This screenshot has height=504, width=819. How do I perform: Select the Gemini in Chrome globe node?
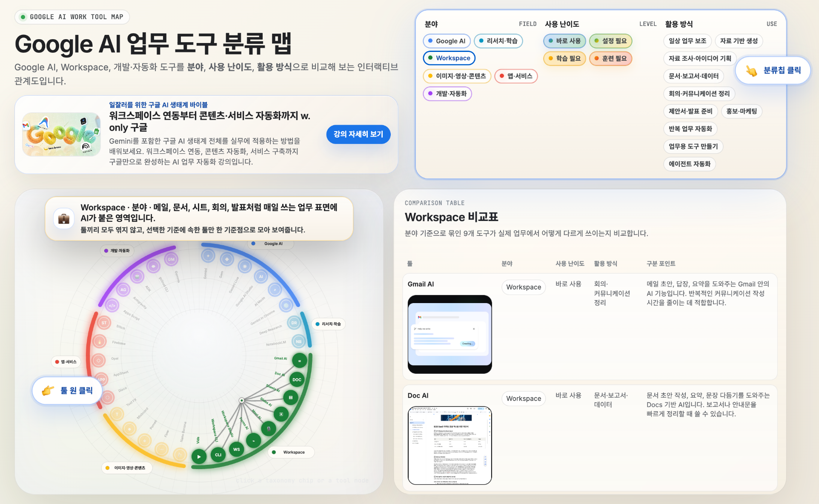click(x=286, y=306)
